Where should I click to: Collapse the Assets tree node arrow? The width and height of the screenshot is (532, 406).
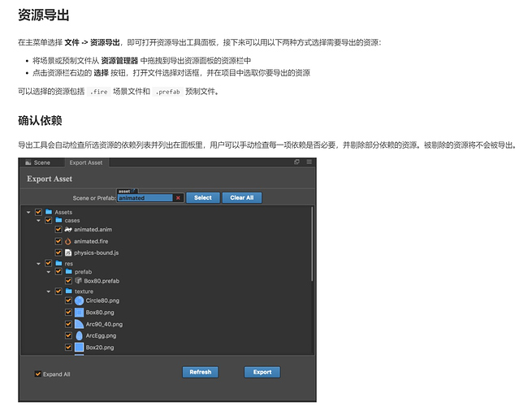tap(28, 212)
